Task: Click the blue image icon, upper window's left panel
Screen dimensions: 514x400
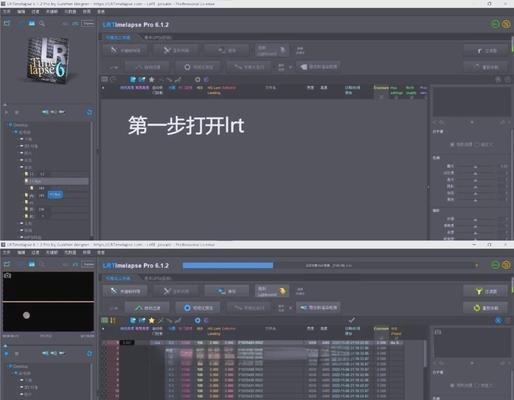Action: click(32, 24)
